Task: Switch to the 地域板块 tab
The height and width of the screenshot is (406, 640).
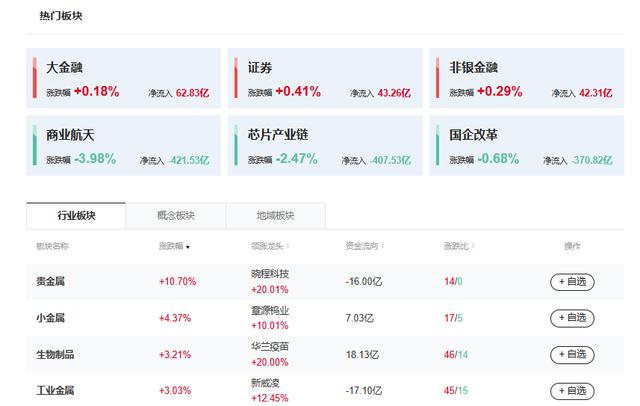Action: [x=276, y=215]
